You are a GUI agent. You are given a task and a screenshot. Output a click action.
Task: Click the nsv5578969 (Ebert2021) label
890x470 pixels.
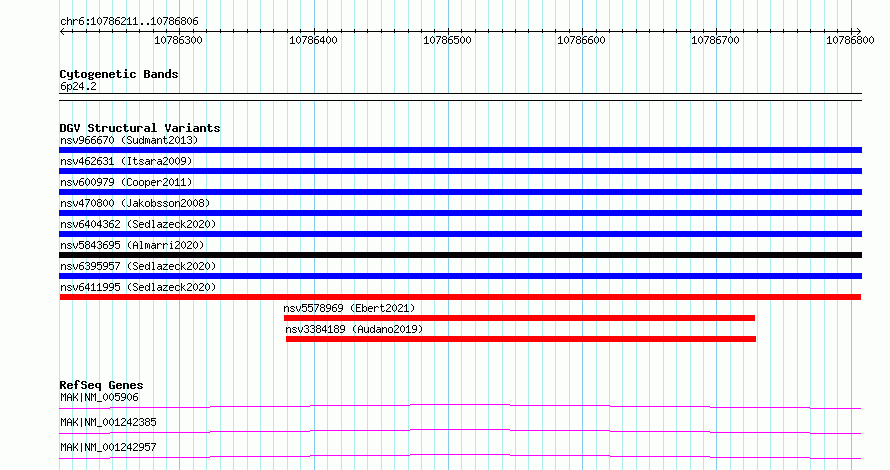350,308
